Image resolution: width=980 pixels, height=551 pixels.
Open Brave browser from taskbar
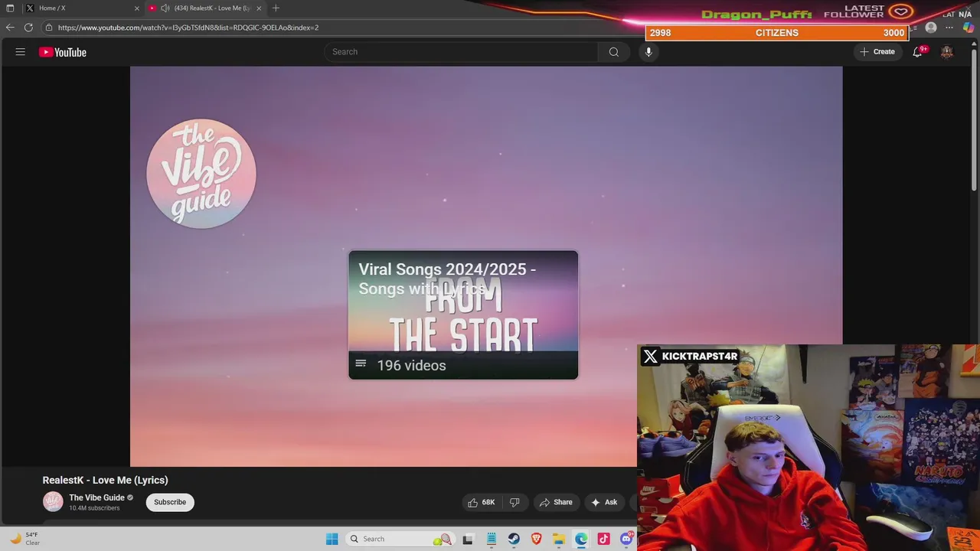click(x=537, y=539)
